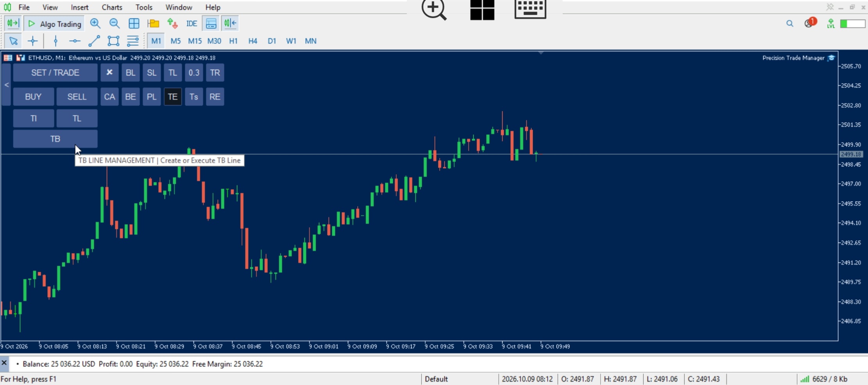Click the 0.3 lot size button
Screen dimensions: 868x385
click(194, 73)
